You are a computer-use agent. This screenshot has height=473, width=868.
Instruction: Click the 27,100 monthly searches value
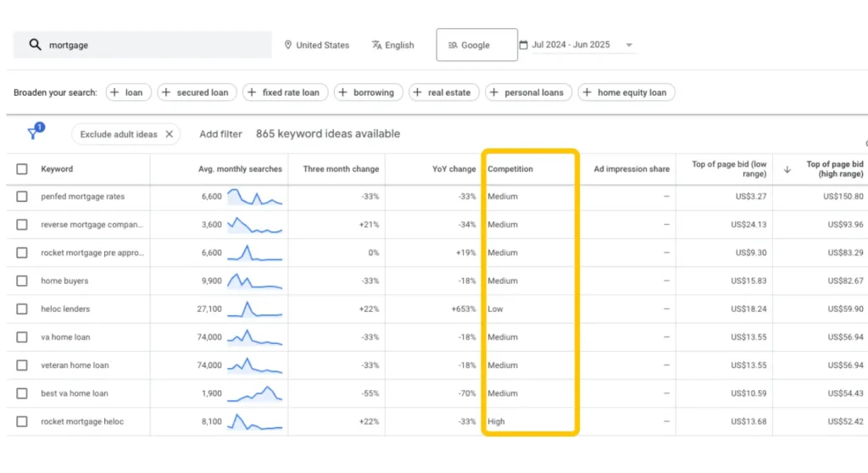209,309
